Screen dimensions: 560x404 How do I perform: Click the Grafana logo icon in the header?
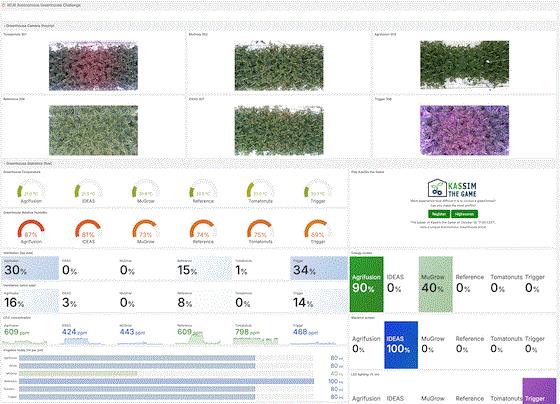click(4, 5)
